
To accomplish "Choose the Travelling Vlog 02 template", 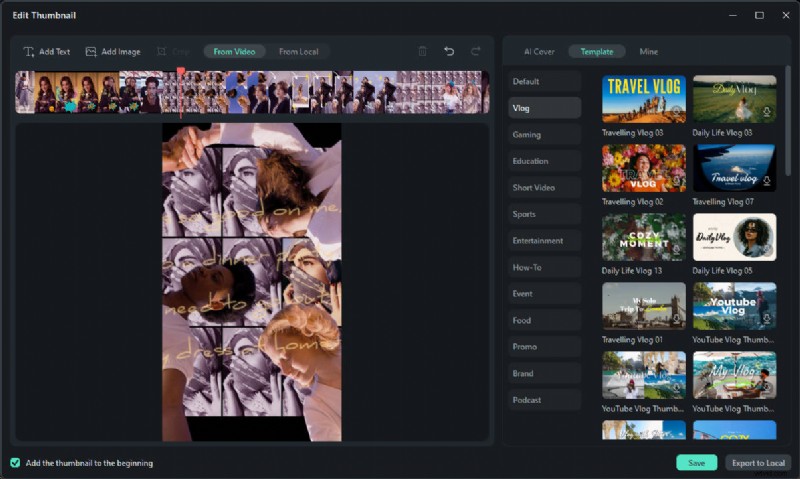I will (644, 168).
